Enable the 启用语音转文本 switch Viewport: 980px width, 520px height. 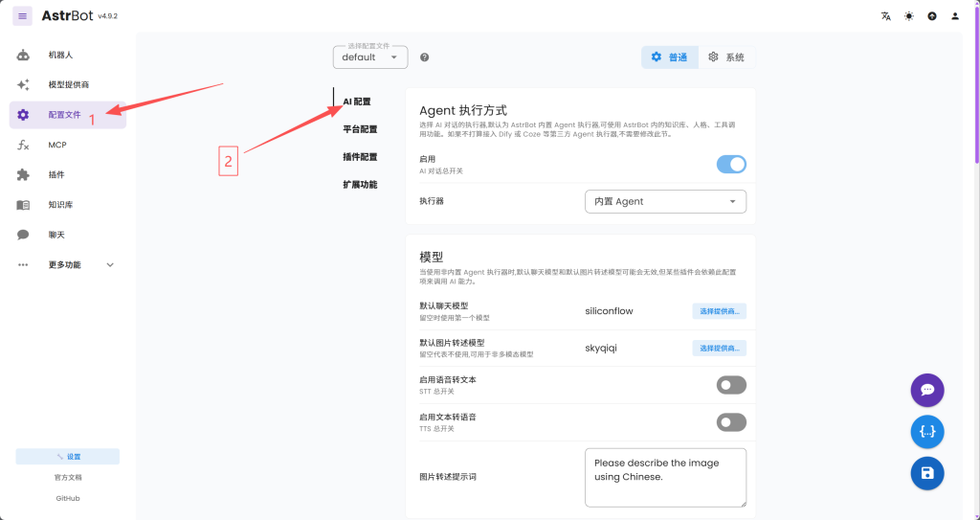731,385
